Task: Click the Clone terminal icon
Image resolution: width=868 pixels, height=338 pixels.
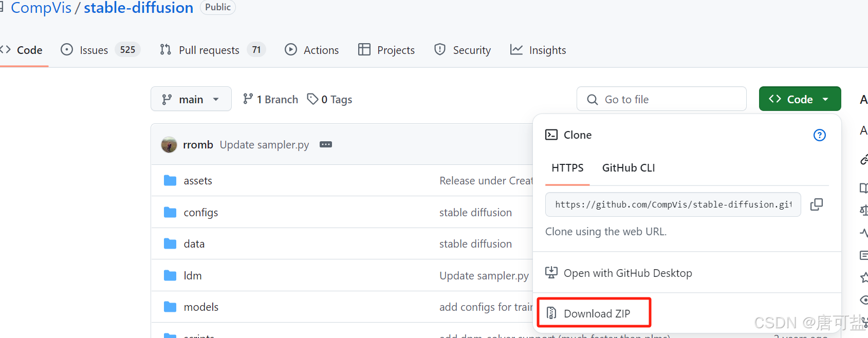Action: tap(551, 135)
